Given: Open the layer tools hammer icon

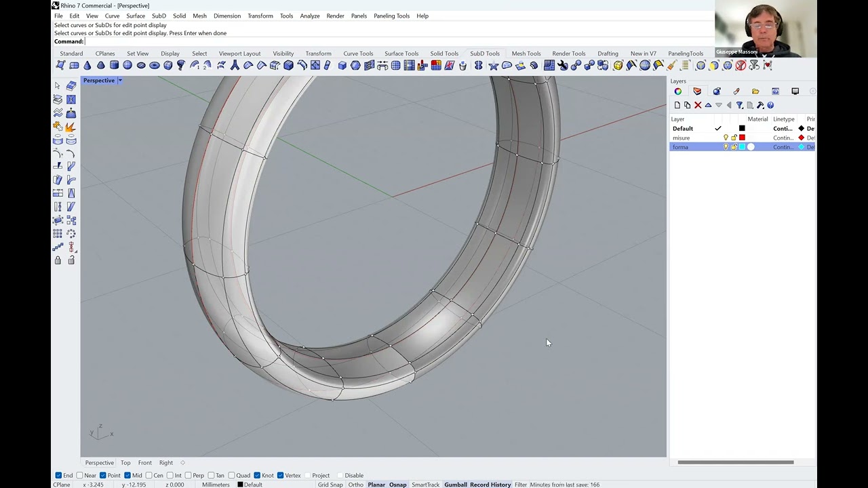Looking at the screenshot, I should pyautogui.click(x=760, y=105).
